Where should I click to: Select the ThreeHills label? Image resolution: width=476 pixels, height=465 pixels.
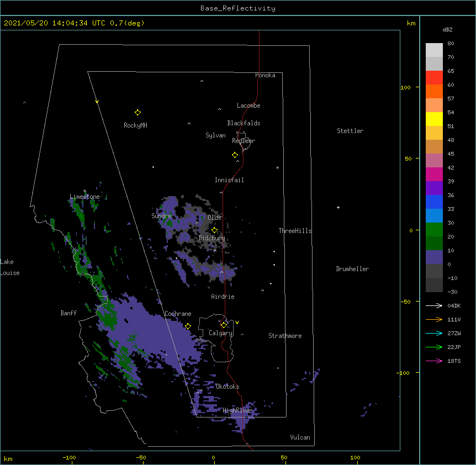(x=295, y=231)
